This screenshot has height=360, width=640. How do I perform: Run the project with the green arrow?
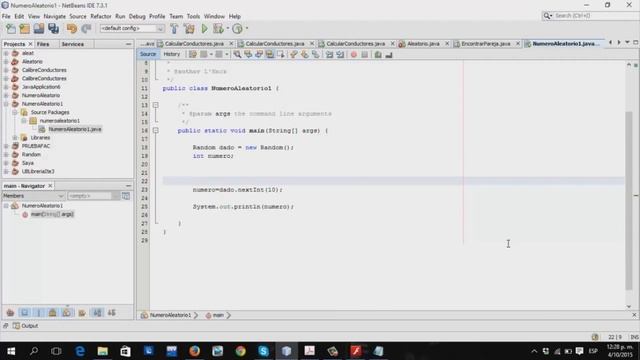pyautogui.click(x=204, y=29)
